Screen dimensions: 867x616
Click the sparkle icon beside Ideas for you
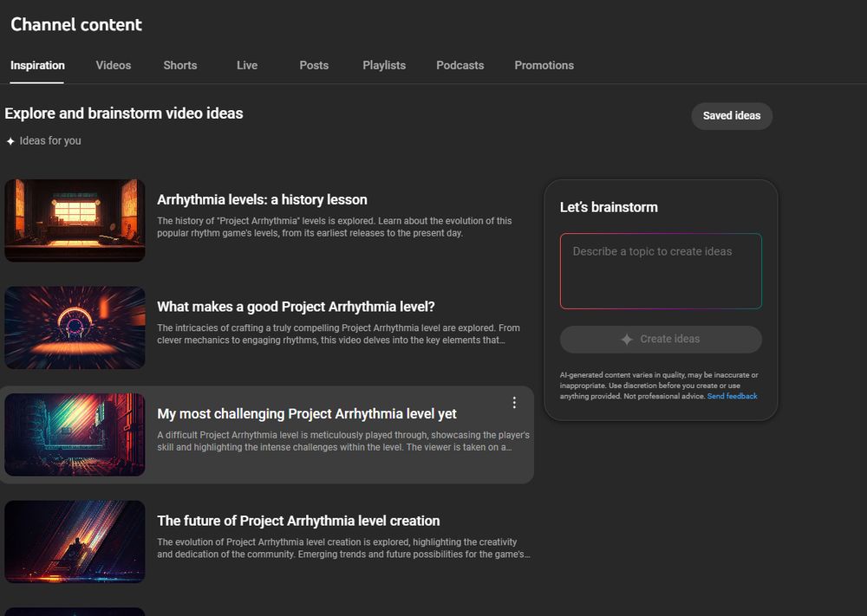(10, 141)
